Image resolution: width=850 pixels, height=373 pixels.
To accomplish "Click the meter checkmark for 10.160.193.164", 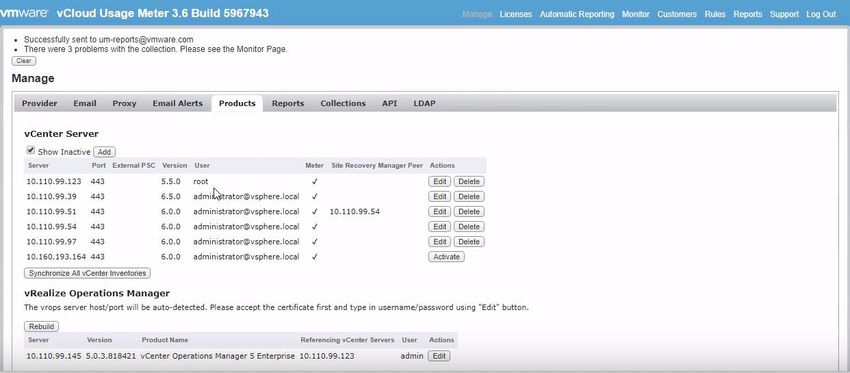I will 314,257.
